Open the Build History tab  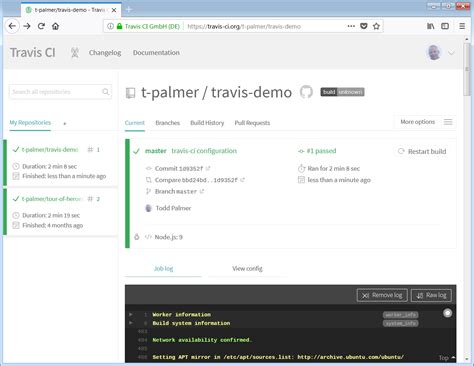[x=207, y=123]
